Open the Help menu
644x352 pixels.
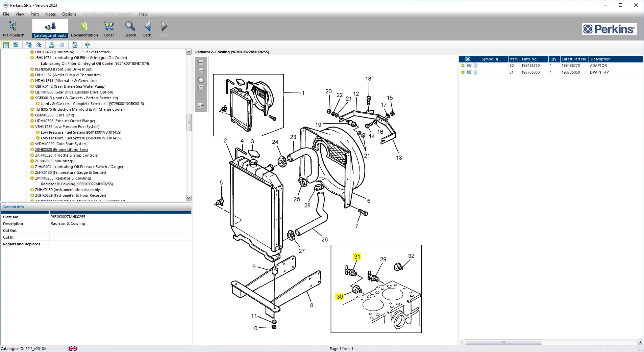[x=143, y=14]
